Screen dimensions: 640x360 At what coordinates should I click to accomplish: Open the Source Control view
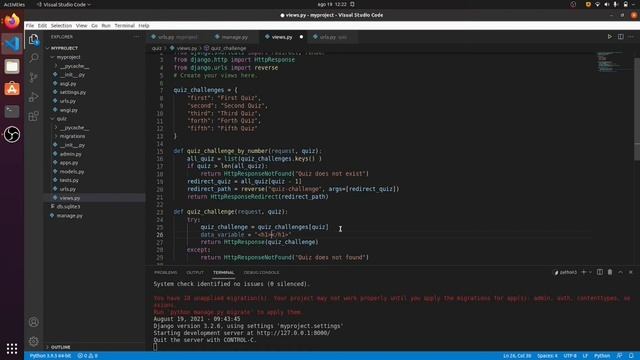tap(34, 77)
